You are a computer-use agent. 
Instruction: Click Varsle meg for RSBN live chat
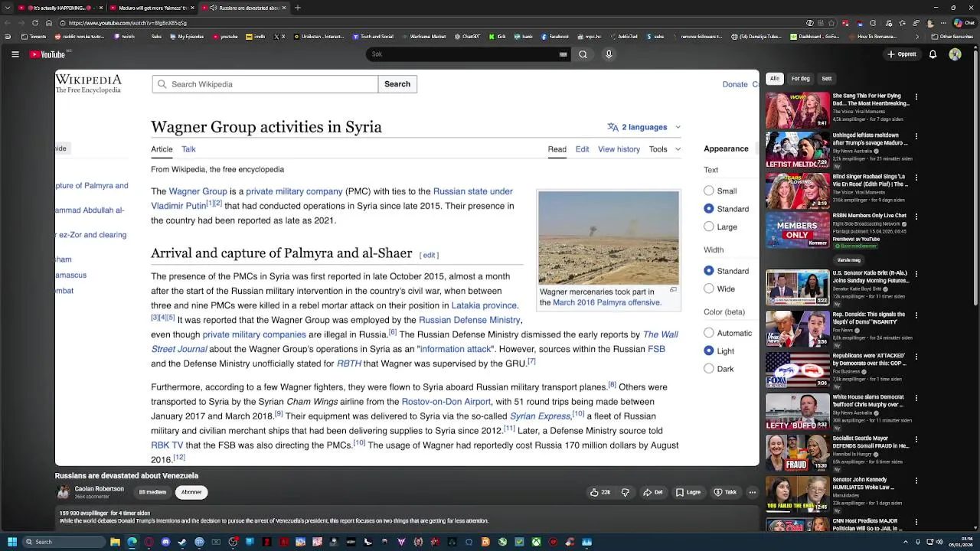tap(848, 260)
